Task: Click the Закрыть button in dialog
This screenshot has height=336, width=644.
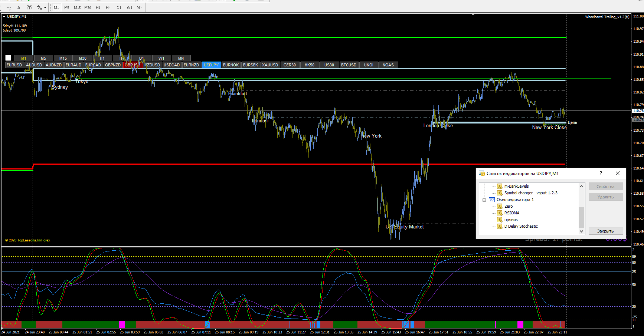Action: point(605,231)
